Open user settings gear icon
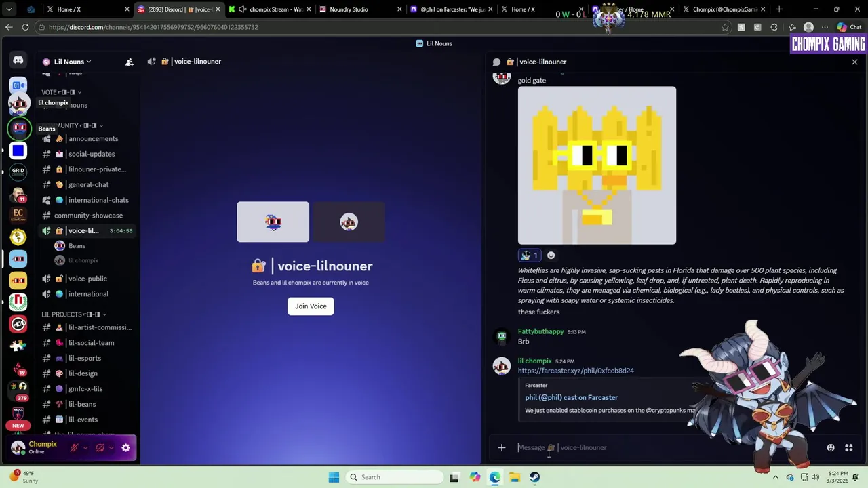Viewport: 868px width, 488px height. click(x=125, y=447)
